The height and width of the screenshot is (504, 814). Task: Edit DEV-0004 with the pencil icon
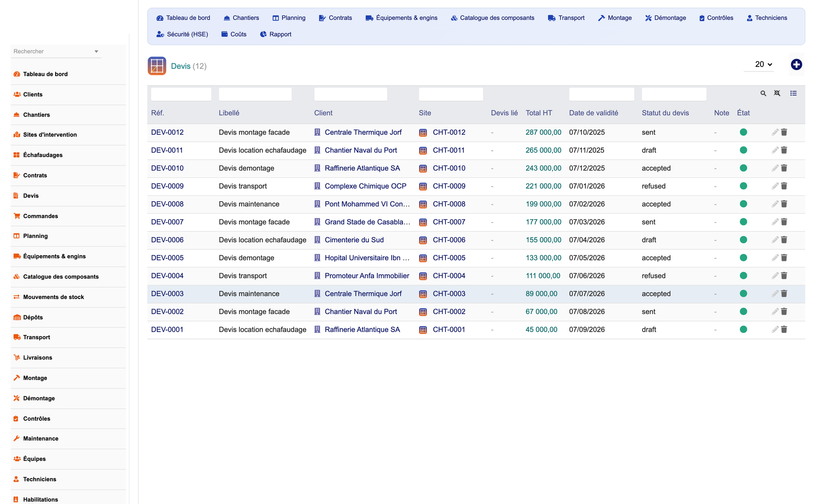pyautogui.click(x=775, y=276)
